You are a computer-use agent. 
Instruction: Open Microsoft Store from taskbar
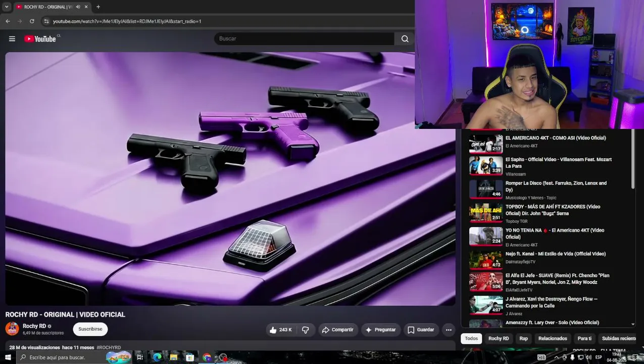click(x=190, y=357)
